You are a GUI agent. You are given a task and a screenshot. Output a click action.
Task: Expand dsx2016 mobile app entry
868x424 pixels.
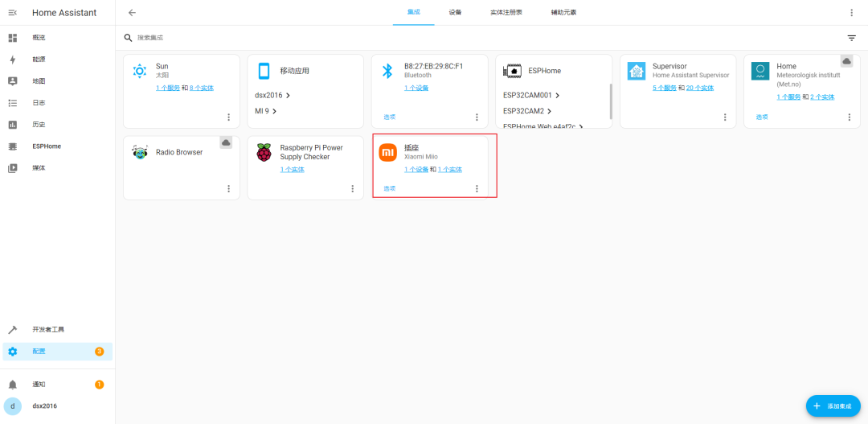[x=273, y=95]
